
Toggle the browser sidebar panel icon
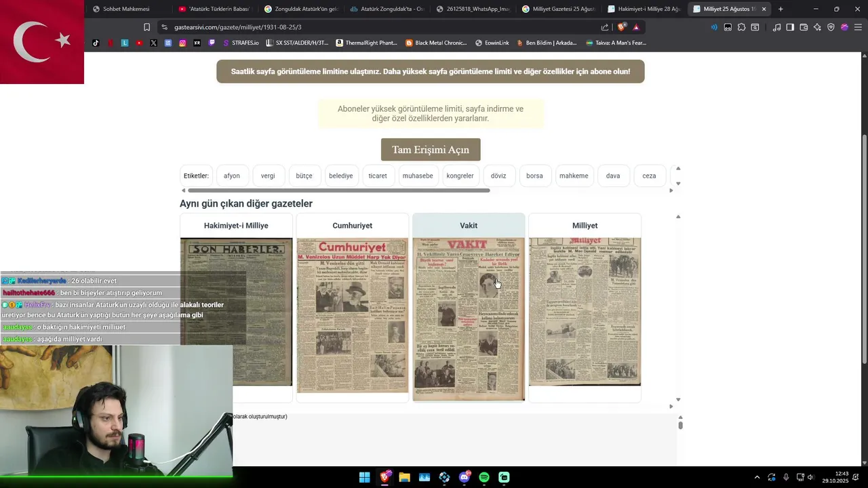click(x=790, y=27)
